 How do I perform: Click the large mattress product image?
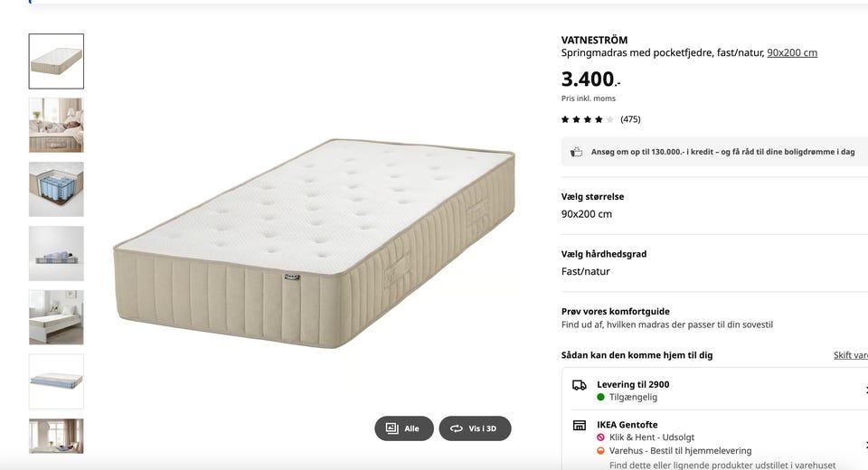pos(315,242)
